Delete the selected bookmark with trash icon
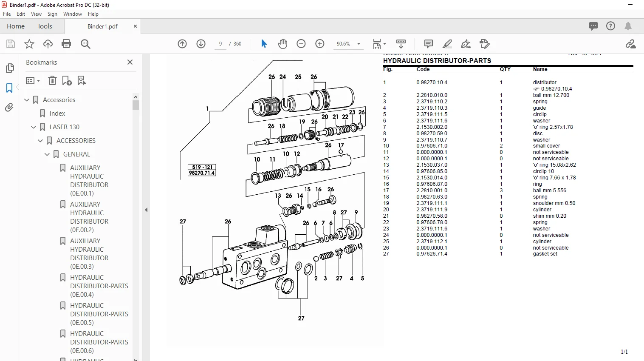Image resolution: width=644 pixels, height=361 pixels. coord(52,80)
